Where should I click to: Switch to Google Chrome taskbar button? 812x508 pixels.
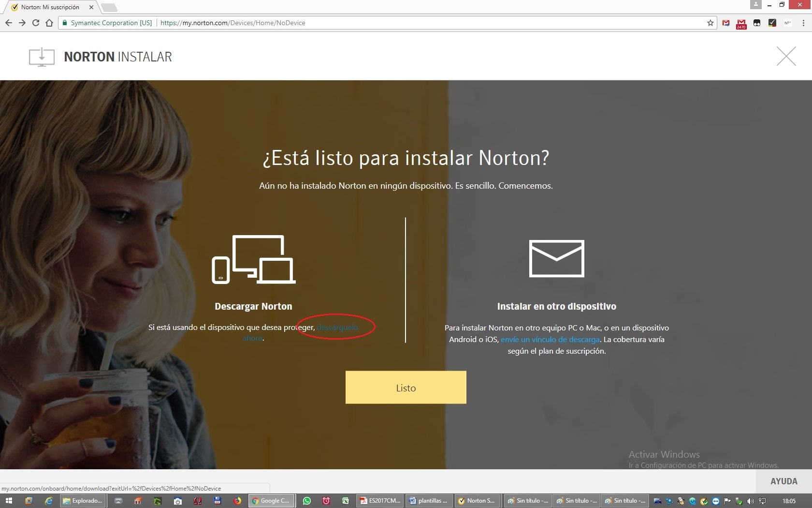271,501
